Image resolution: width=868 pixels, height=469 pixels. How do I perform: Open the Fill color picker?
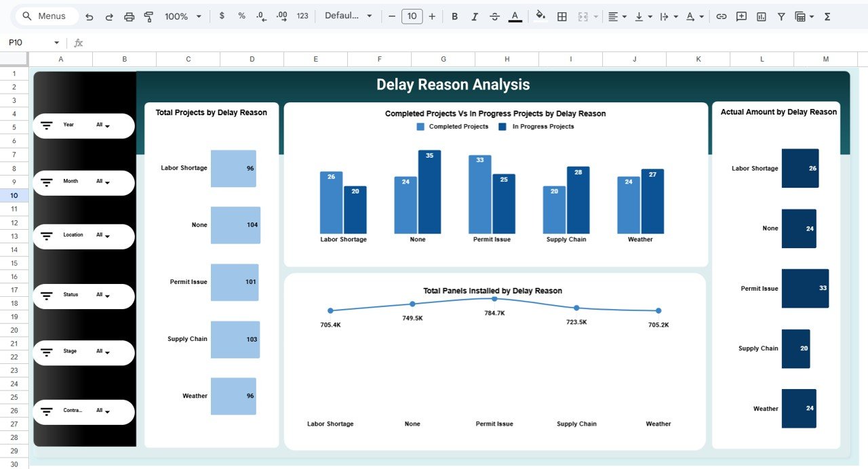click(x=540, y=16)
